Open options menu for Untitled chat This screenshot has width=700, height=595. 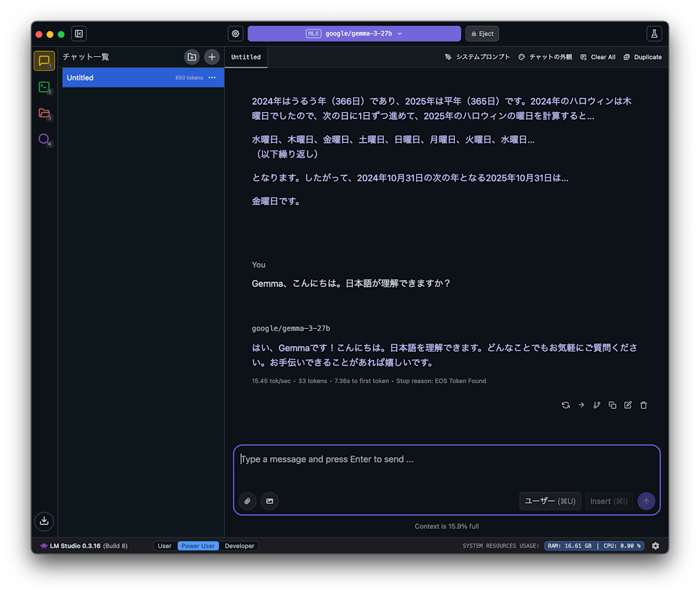(x=212, y=78)
